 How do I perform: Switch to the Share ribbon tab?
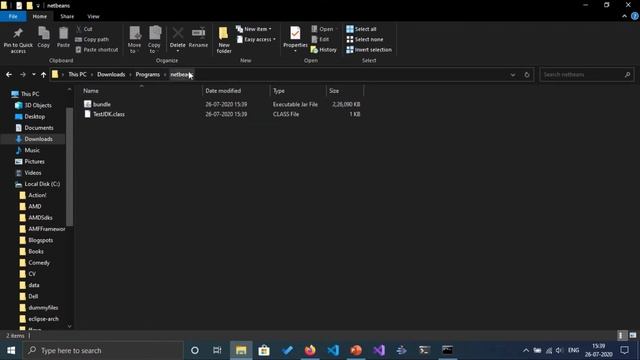coord(67,16)
